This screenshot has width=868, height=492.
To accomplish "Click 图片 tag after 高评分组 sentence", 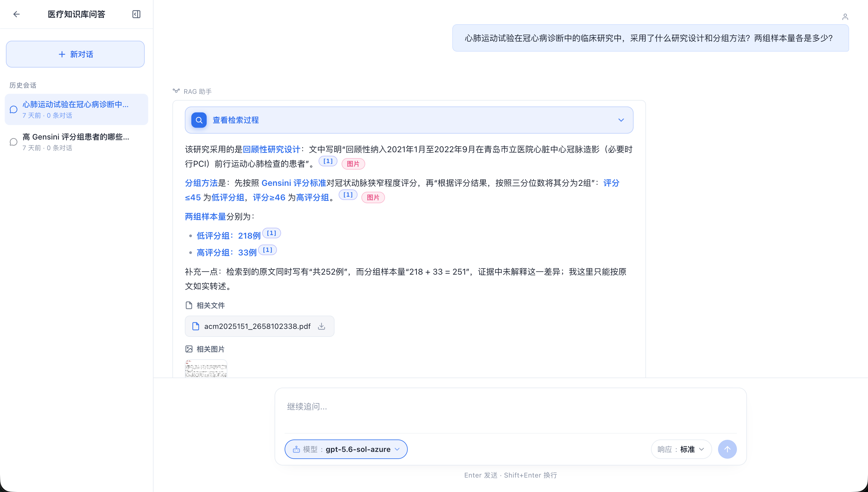I will pyautogui.click(x=373, y=197).
